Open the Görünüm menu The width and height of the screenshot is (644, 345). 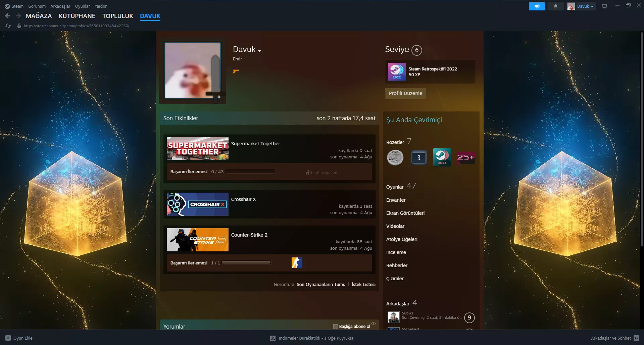pos(37,6)
